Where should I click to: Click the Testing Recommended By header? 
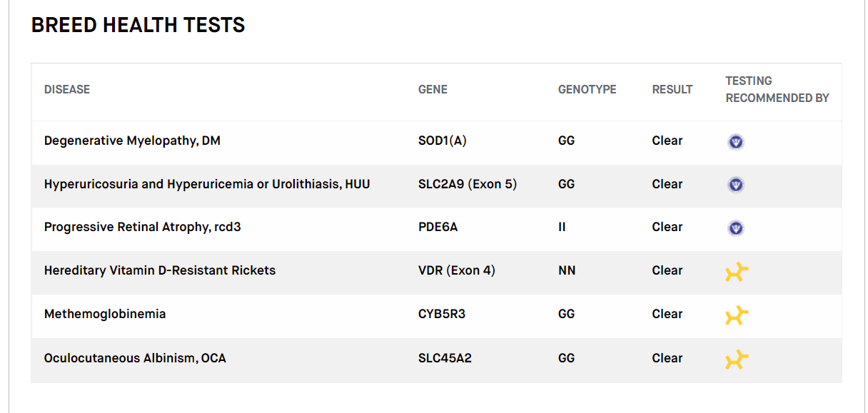(x=777, y=89)
